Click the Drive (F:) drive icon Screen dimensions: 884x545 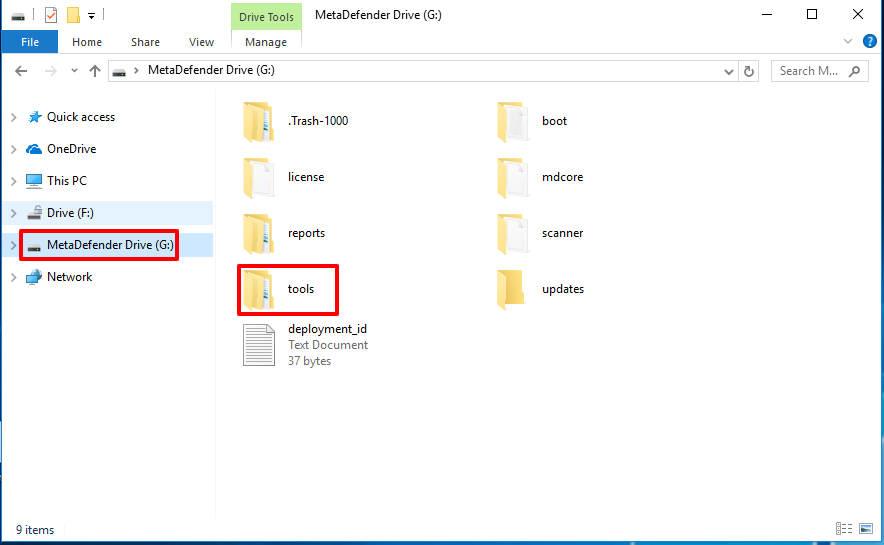[x=34, y=212]
